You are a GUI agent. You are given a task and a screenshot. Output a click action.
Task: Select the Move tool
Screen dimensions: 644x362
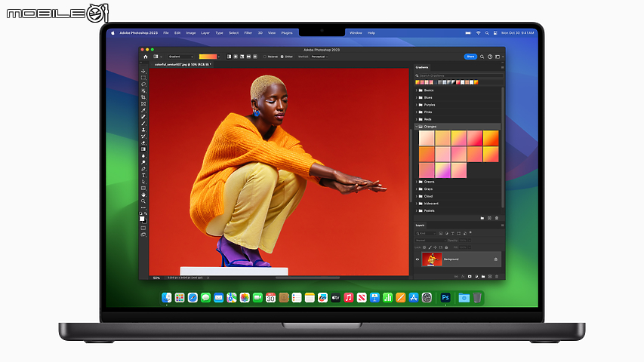(x=143, y=71)
